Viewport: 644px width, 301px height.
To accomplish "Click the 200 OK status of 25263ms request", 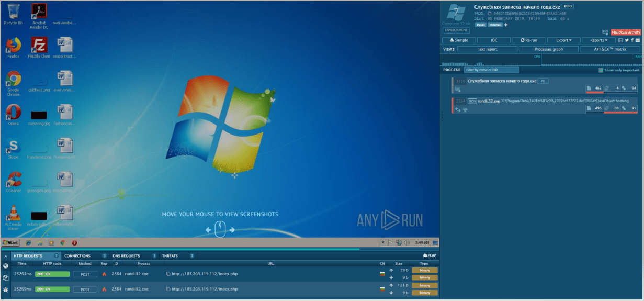I will click(x=52, y=274).
